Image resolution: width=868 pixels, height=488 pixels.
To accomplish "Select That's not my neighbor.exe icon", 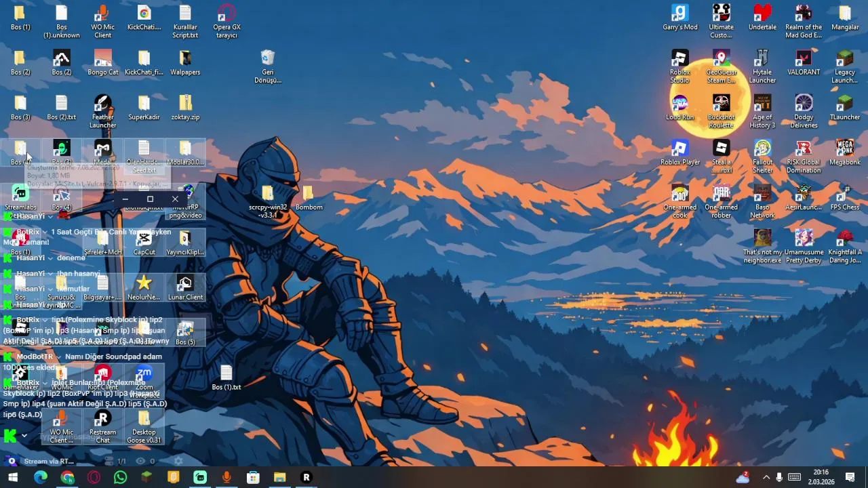I will pyautogui.click(x=762, y=246).
